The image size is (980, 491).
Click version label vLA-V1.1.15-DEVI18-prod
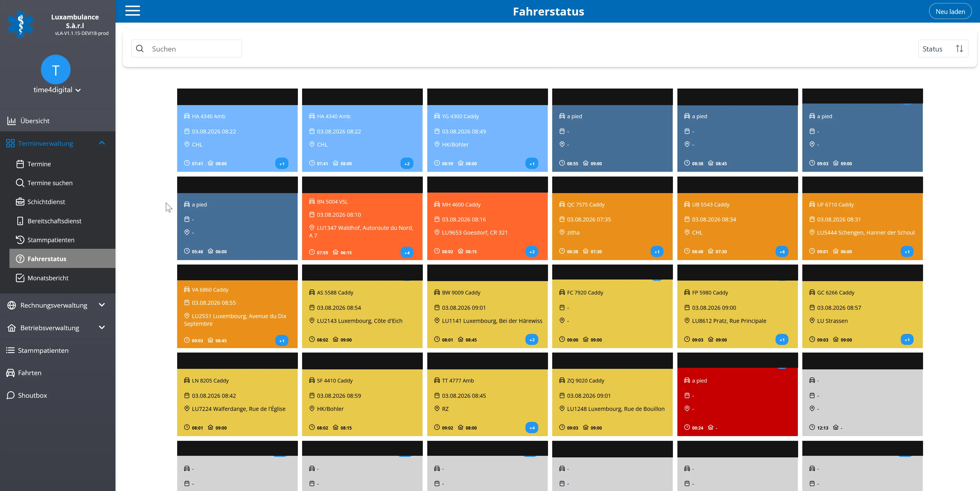pos(82,33)
